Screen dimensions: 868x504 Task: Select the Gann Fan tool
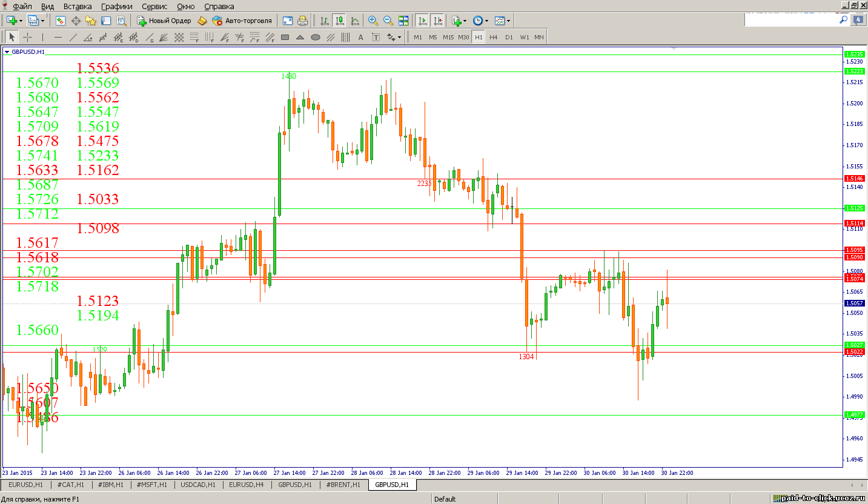click(x=164, y=38)
